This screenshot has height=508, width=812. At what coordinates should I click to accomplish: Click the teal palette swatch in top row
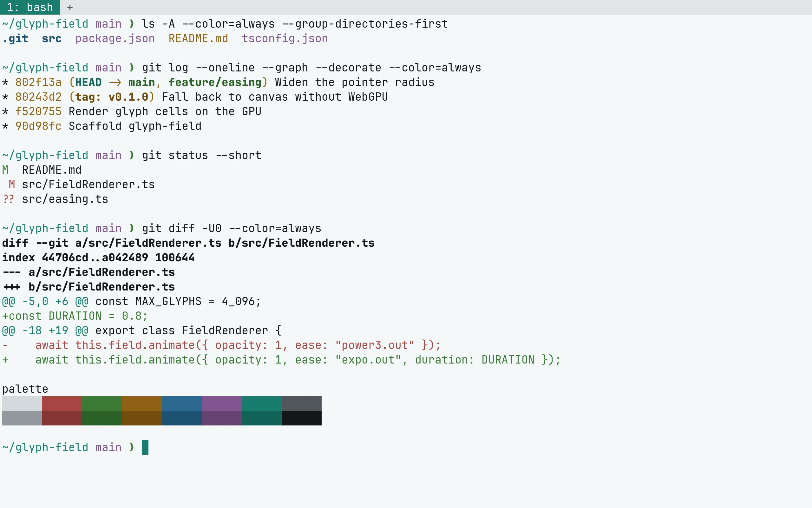tap(261, 404)
